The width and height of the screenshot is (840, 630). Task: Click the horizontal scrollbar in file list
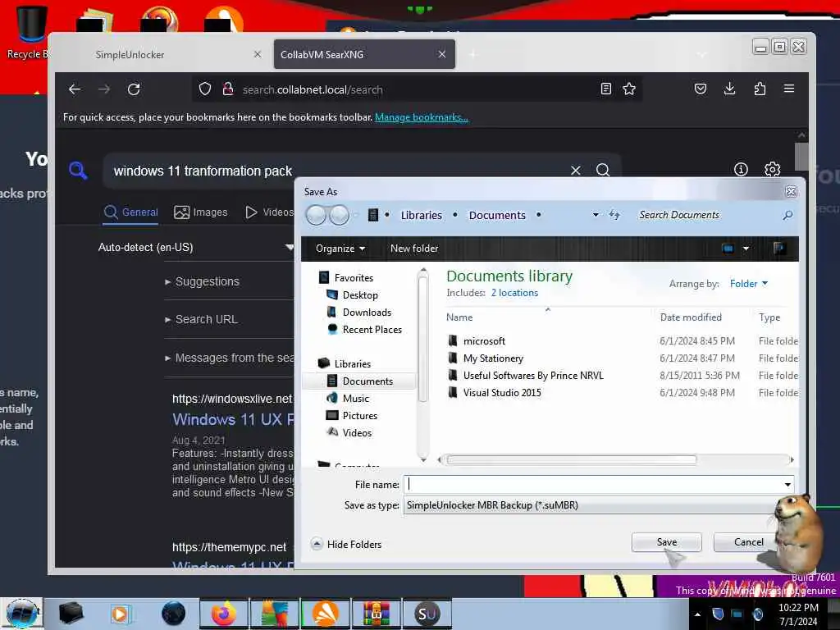[x=571, y=459]
